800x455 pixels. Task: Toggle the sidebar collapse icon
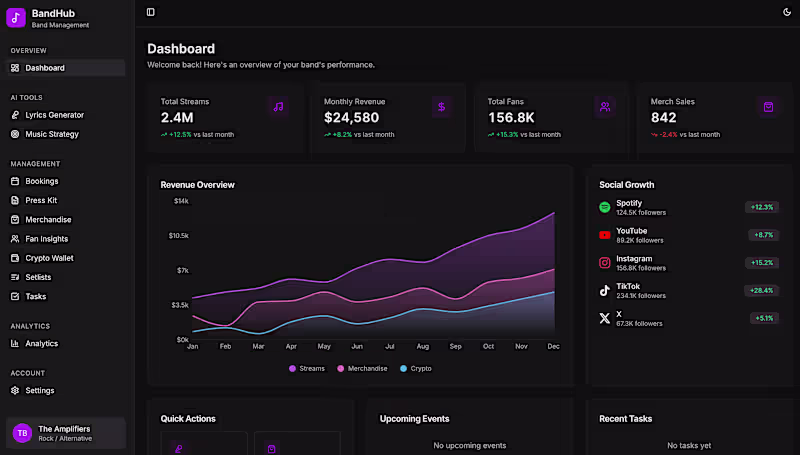(x=151, y=12)
